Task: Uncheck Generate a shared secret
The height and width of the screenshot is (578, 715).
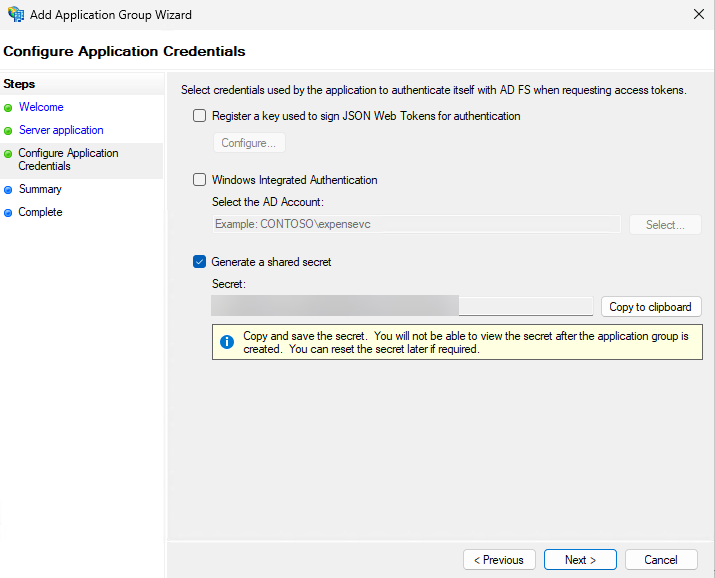Action: click(200, 262)
